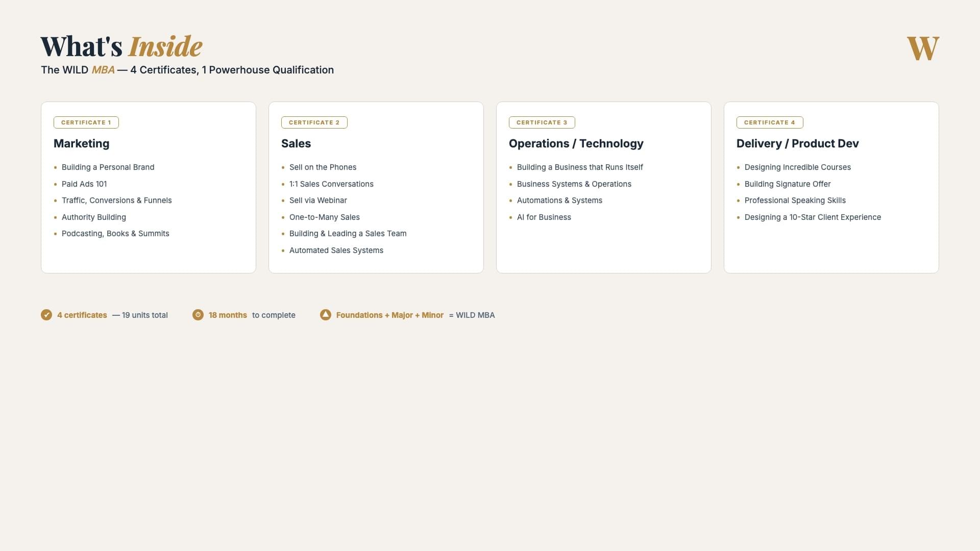980x551 pixels.
Task: Click 'Sell via Webinar' item
Action: [x=318, y=201]
